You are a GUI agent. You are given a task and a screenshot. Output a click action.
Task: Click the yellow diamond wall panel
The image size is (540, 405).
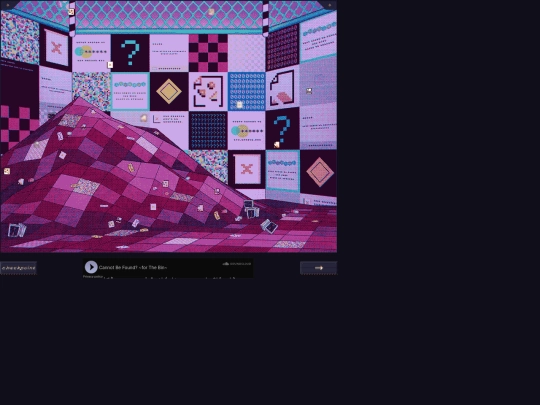pyautogui.click(x=169, y=91)
